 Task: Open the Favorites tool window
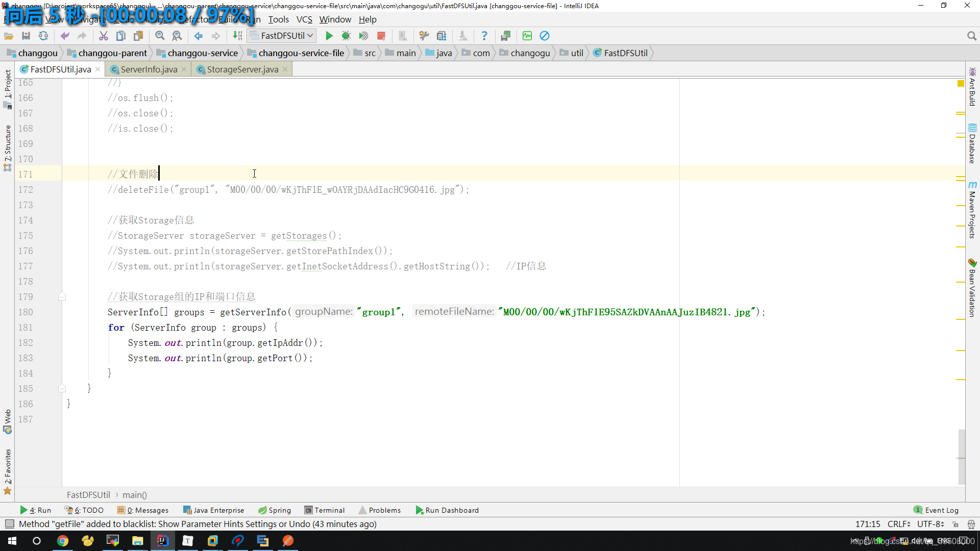point(8,471)
